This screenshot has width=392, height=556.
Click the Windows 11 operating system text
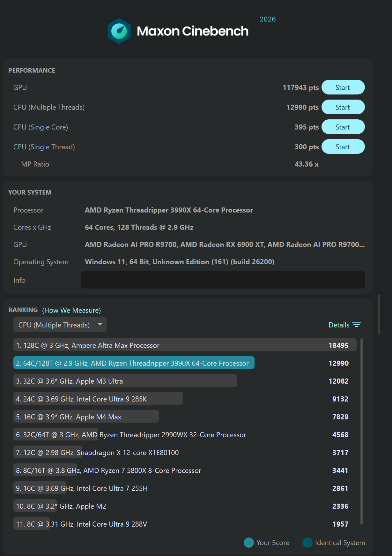[x=180, y=262]
